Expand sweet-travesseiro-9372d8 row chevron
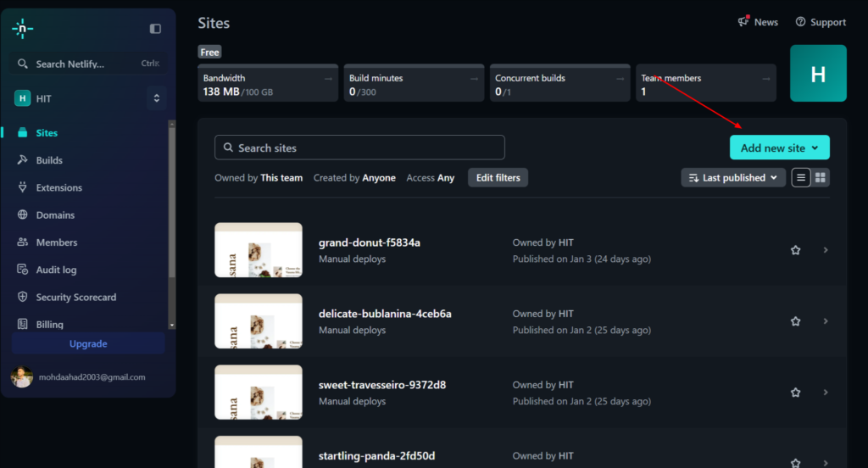 pyautogui.click(x=826, y=393)
